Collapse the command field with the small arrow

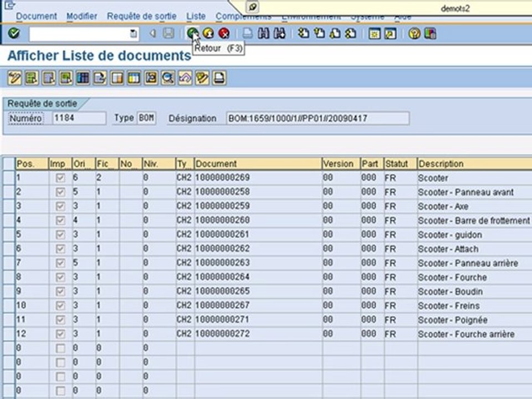point(153,33)
